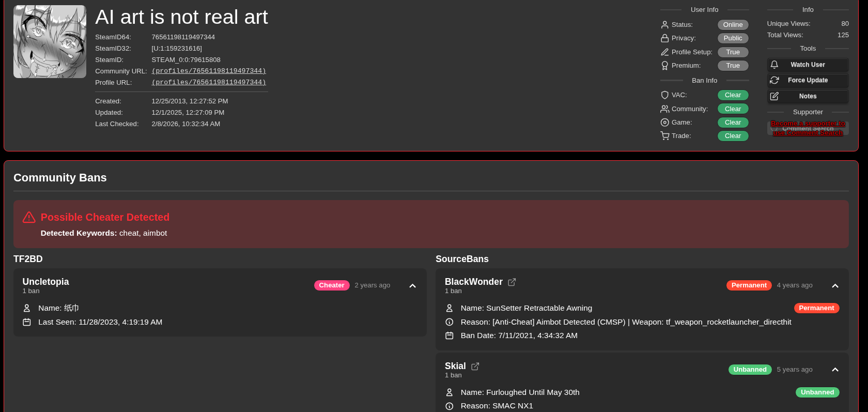Open BlackWonder external link icon

(512, 282)
